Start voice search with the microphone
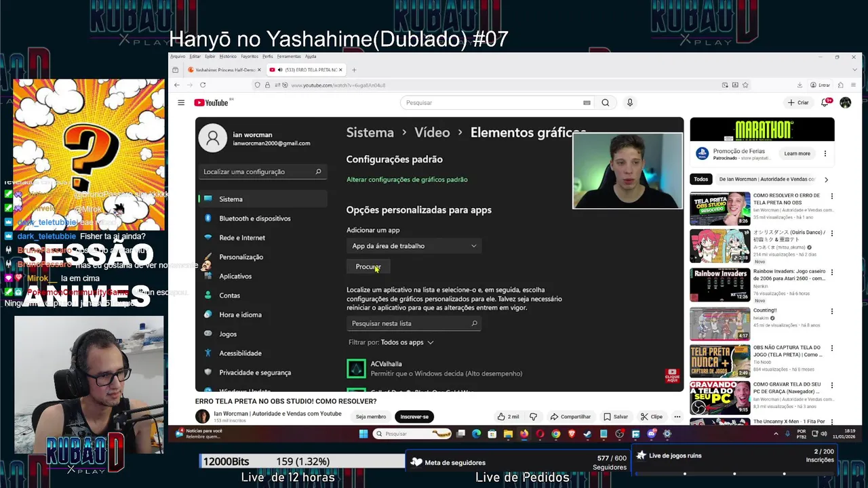This screenshot has width=868, height=488. 630,102
